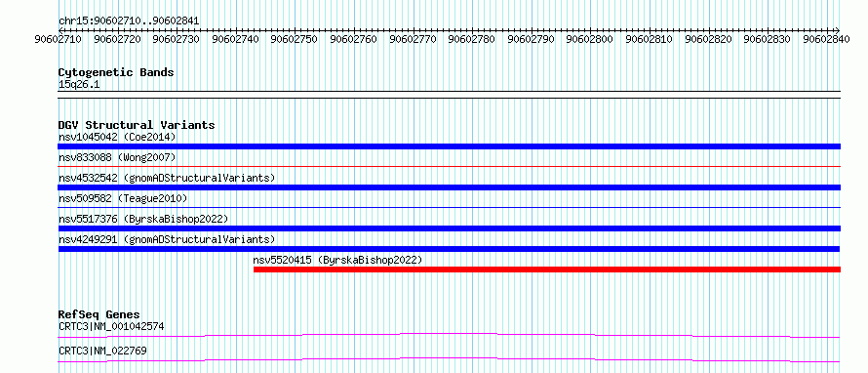The height and width of the screenshot is (373, 868).
Task: Open the 15q26.1 band label
Action: click(79, 85)
